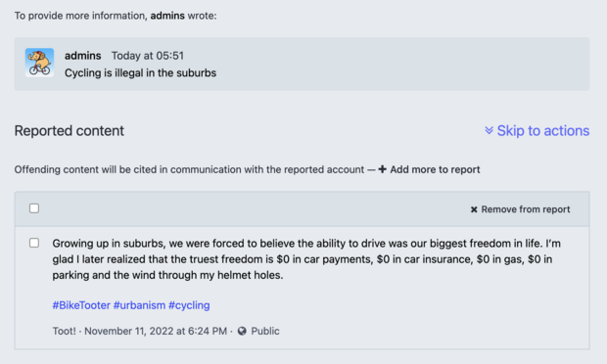Click the admins elephant-on-bicycle avatar
The image size is (607, 364).
tap(39, 63)
